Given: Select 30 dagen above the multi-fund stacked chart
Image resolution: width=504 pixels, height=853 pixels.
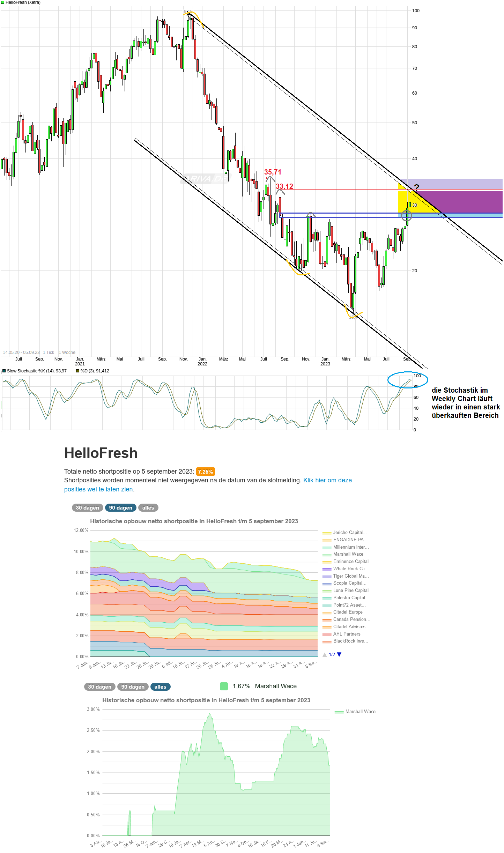Looking at the screenshot, I should (x=88, y=508).
